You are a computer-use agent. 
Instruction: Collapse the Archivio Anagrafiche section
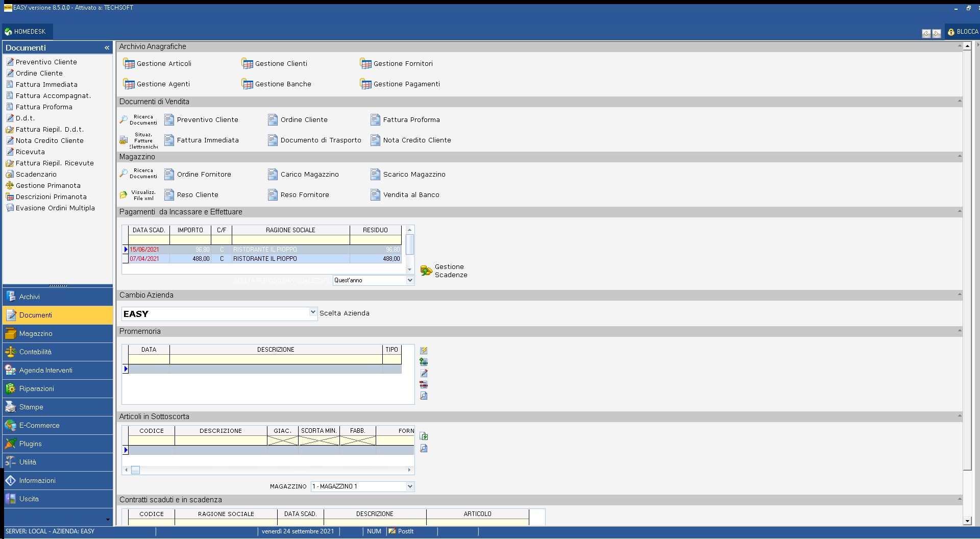click(x=960, y=46)
